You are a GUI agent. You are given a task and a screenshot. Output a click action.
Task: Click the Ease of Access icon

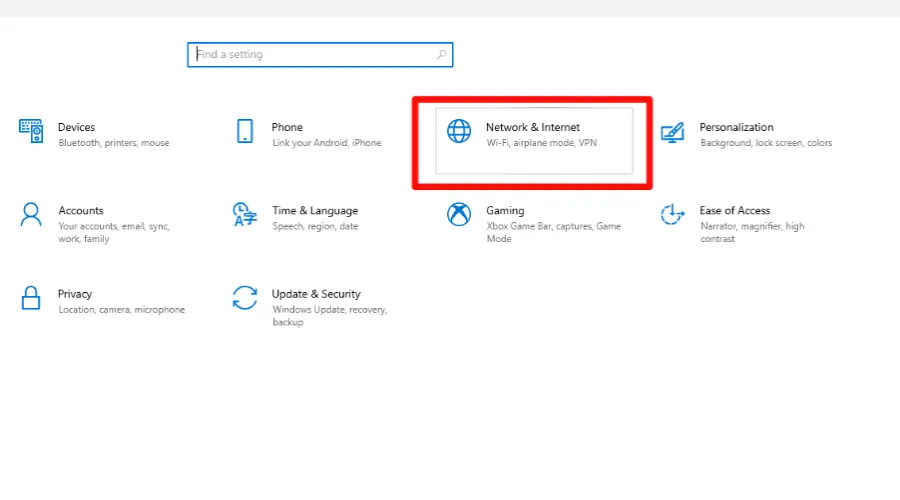(x=672, y=215)
